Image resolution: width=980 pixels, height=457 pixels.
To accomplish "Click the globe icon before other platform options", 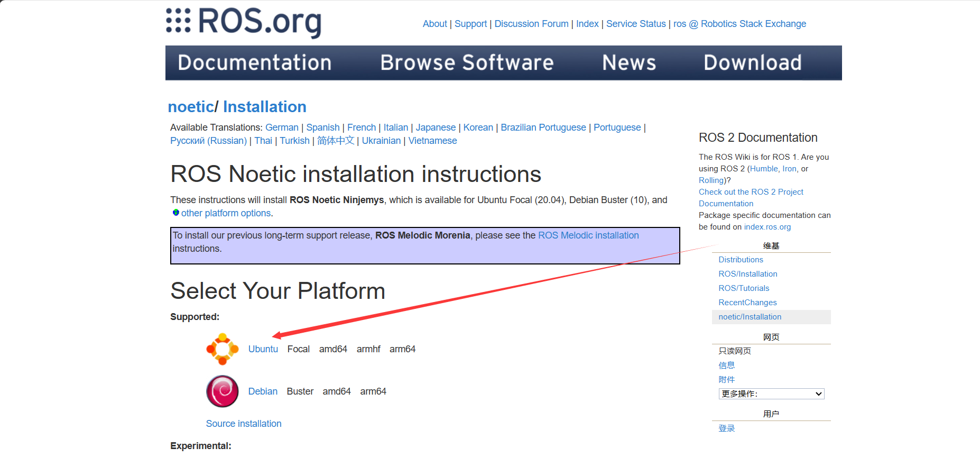I will pos(175,213).
